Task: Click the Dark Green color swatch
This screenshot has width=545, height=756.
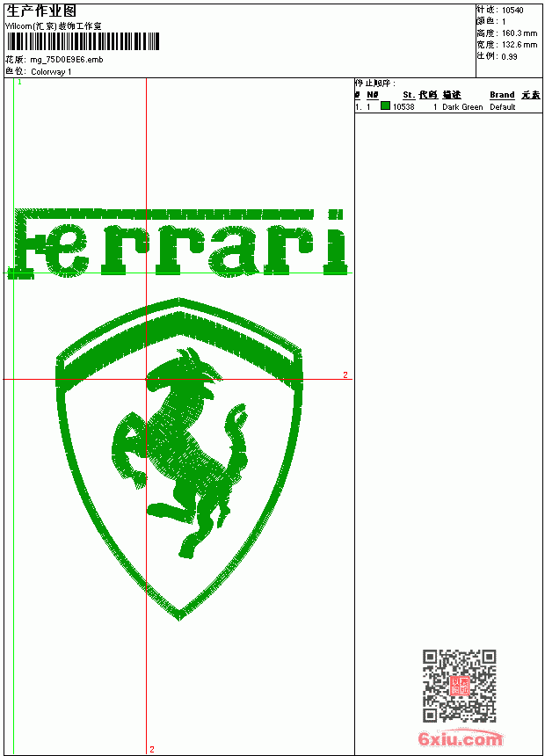Action: pyautogui.click(x=385, y=105)
